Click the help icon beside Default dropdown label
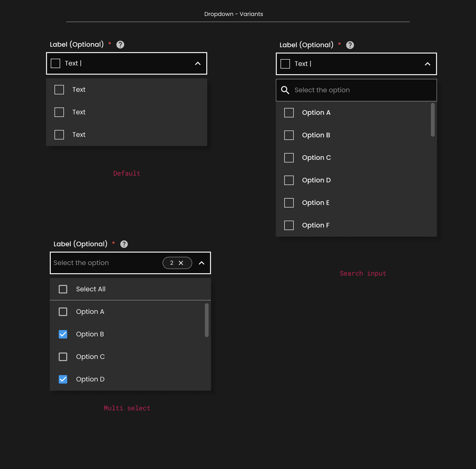This screenshot has width=476, height=469. click(120, 45)
